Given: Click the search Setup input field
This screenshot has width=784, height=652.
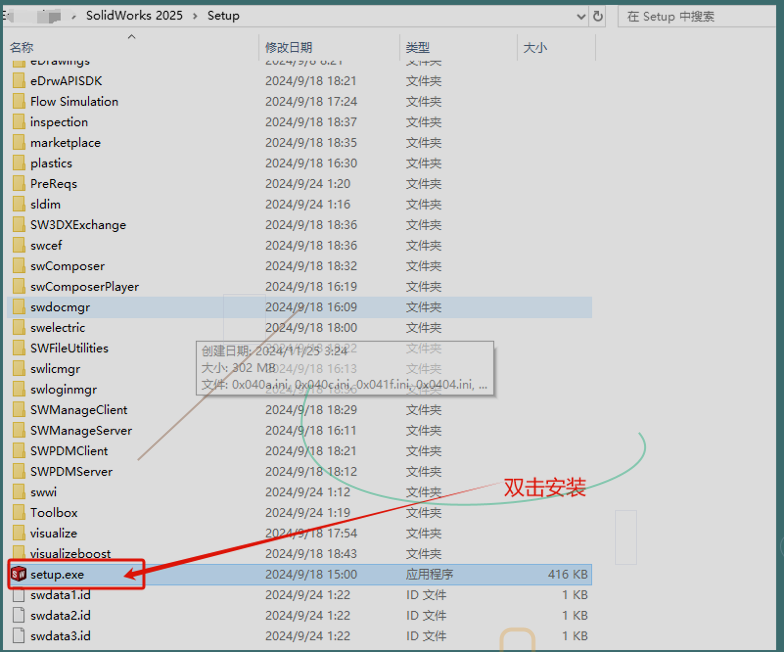Looking at the screenshot, I should tap(696, 16).
